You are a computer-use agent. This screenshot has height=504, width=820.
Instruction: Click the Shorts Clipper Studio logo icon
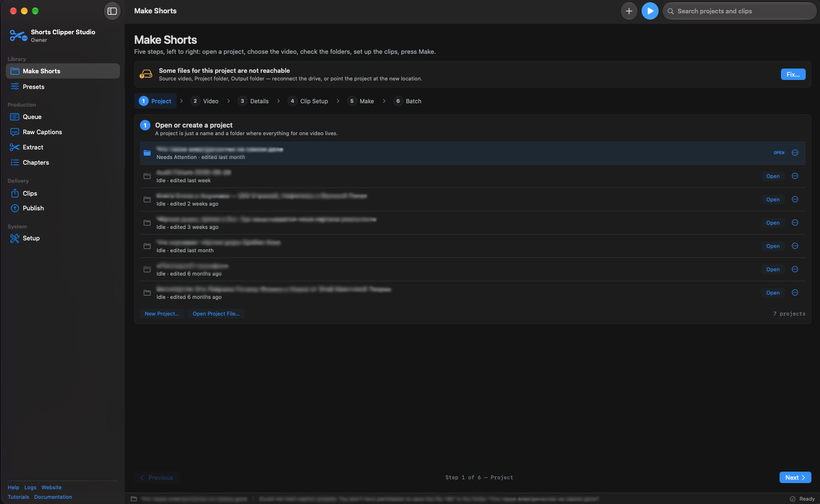pos(18,36)
